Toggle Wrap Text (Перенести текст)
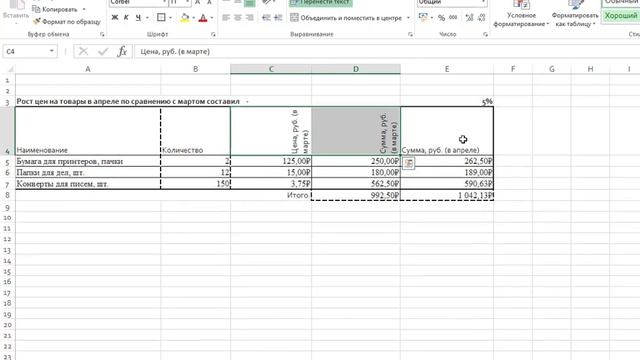The width and height of the screenshot is (640, 360). coord(320,2)
